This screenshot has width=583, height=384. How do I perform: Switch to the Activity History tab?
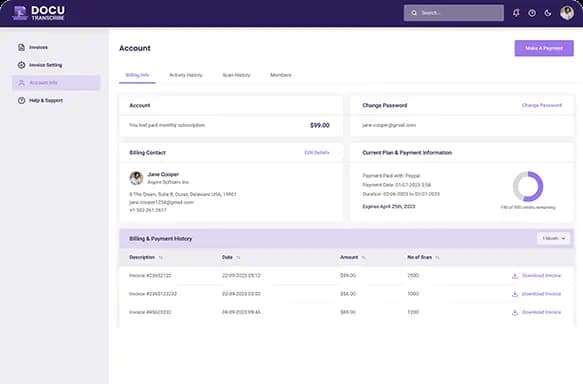[186, 75]
